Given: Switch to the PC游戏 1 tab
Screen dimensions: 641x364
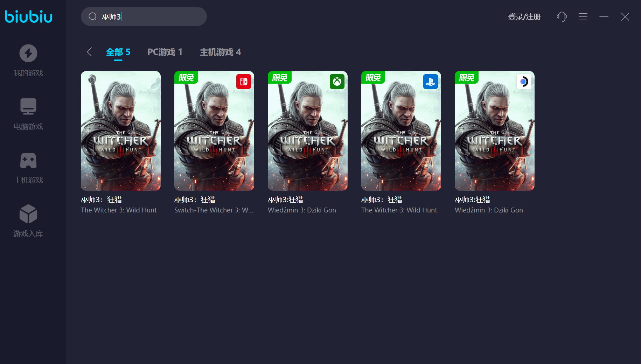Looking at the screenshot, I should point(165,52).
